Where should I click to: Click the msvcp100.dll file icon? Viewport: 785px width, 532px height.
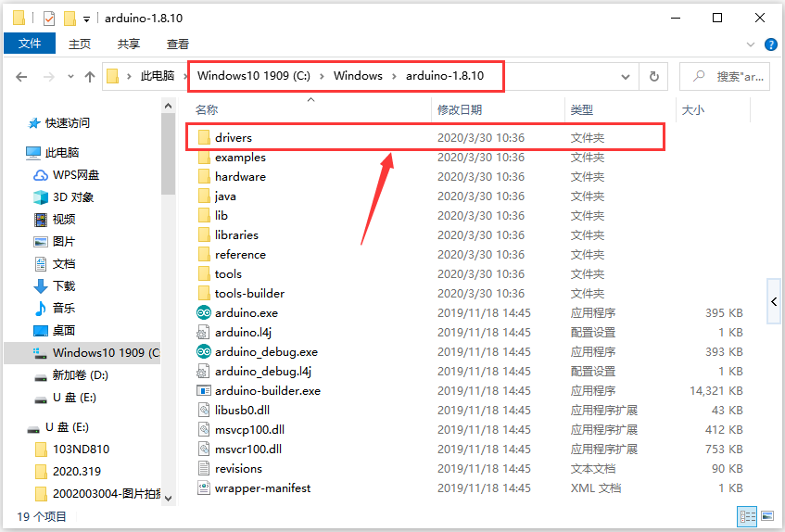(204, 430)
